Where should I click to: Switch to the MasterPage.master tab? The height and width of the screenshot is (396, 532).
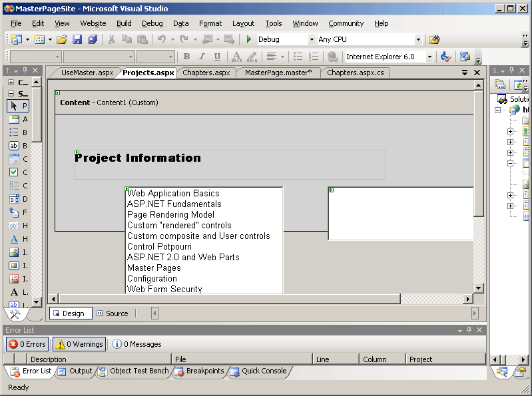(278, 73)
